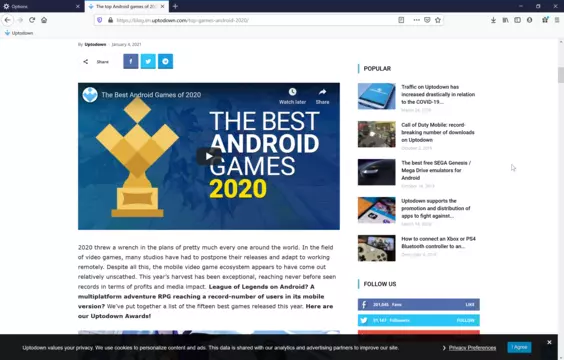Image resolution: width=564 pixels, height=360 pixels.
Task: Click the SEGA Genesis emulators thumbnail
Action: (x=377, y=172)
